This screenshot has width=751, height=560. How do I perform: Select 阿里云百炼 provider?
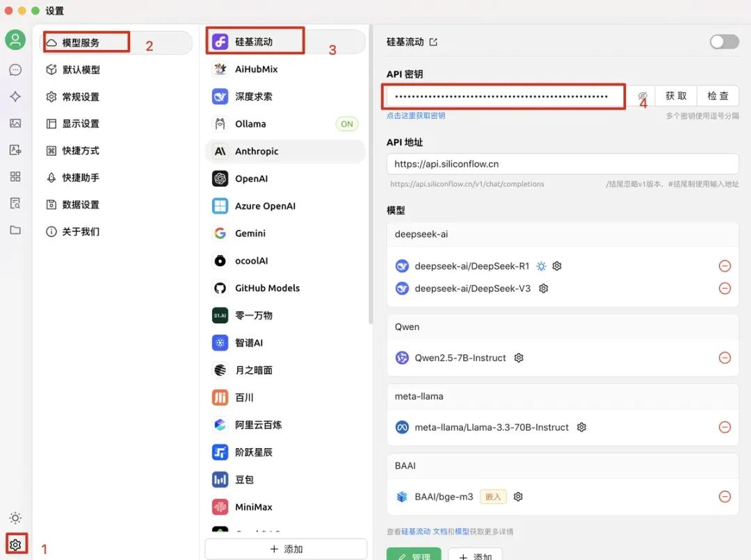286,425
